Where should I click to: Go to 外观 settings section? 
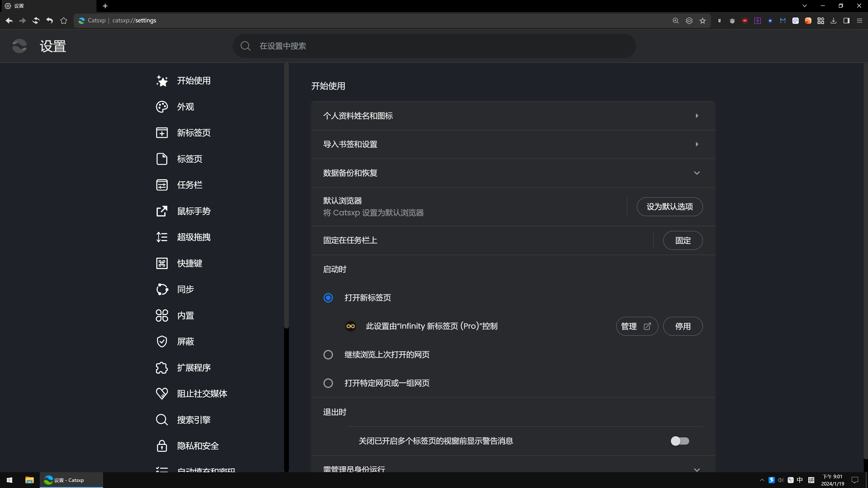pyautogui.click(x=185, y=107)
